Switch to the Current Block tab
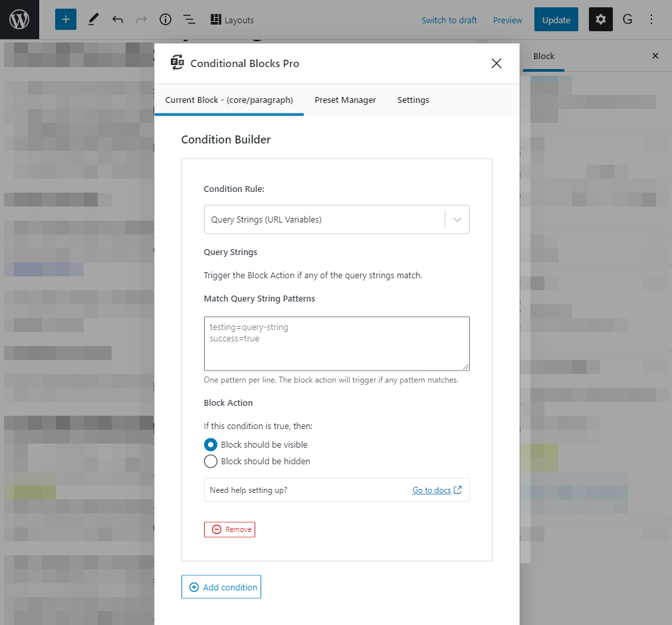This screenshot has width=672, height=625. coord(229,100)
